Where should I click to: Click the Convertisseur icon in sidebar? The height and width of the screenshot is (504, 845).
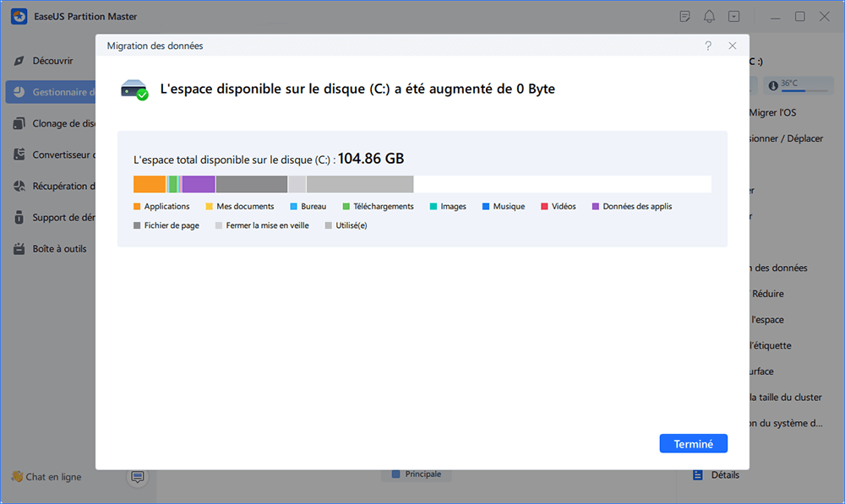tap(19, 154)
